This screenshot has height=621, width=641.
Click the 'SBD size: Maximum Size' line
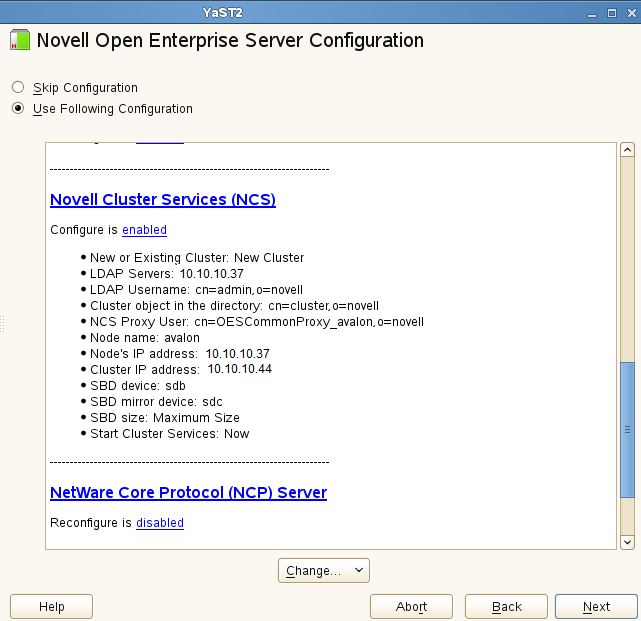[165, 417]
